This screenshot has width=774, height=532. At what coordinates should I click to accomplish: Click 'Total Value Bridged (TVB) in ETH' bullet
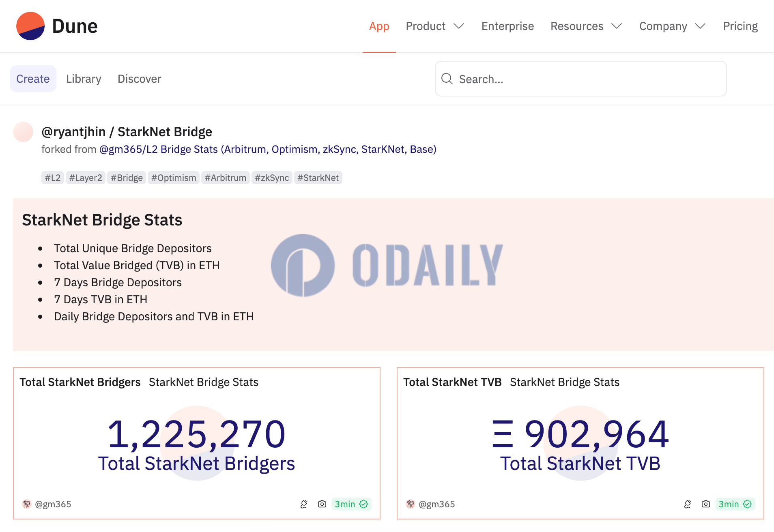pos(137,265)
